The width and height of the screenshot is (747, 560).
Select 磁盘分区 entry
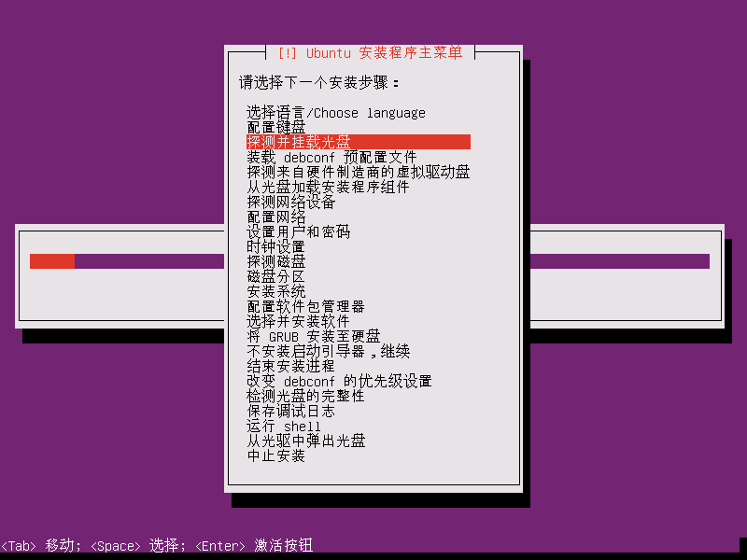pos(275,276)
